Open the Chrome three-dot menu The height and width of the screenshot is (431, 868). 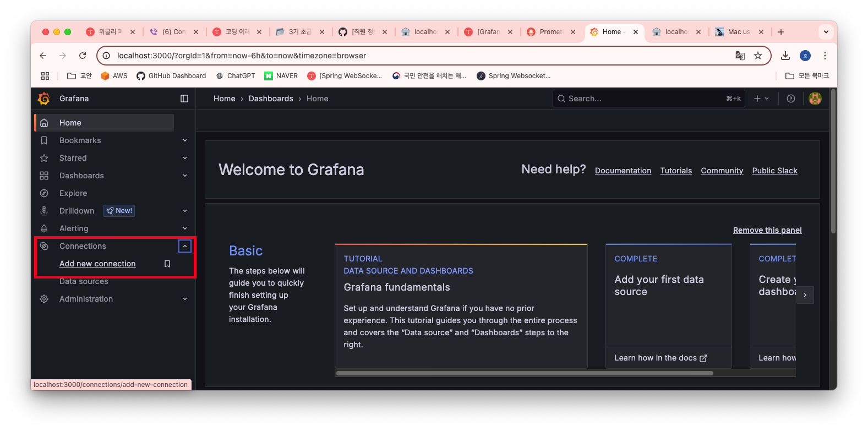825,56
